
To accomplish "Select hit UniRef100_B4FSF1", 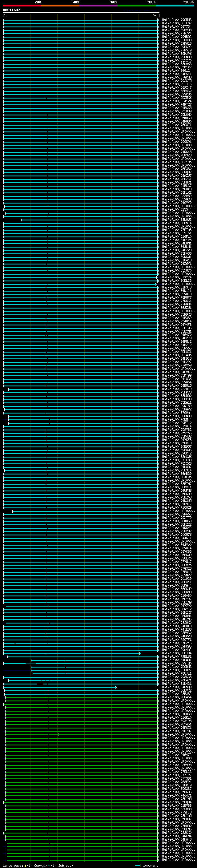I will tap(177, 74).
